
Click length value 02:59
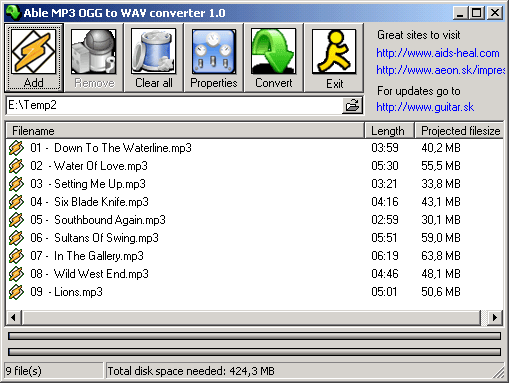pos(385,220)
